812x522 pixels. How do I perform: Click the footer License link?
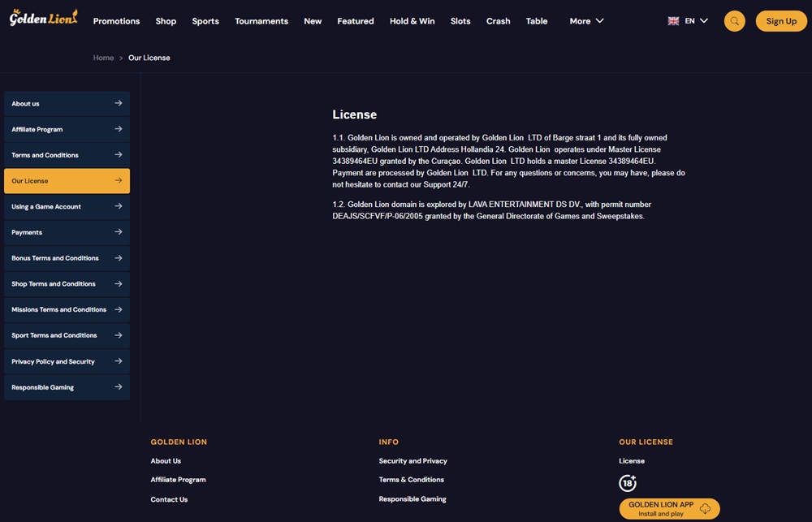pyautogui.click(x=632, y=461)
